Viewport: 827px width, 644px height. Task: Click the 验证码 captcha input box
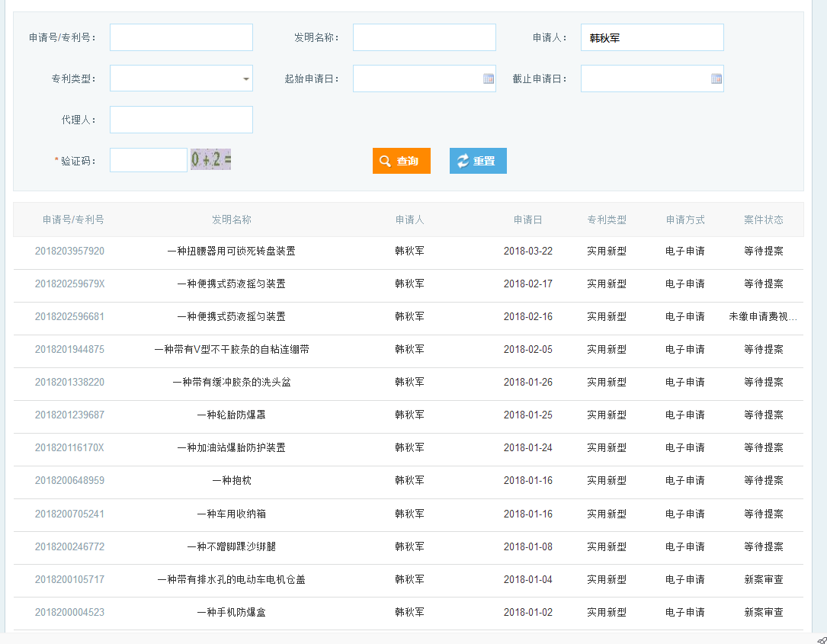coord(149,160)
